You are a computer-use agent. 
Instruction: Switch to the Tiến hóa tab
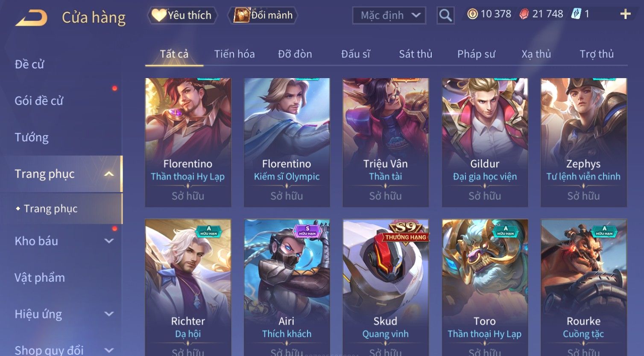point(234,54)
